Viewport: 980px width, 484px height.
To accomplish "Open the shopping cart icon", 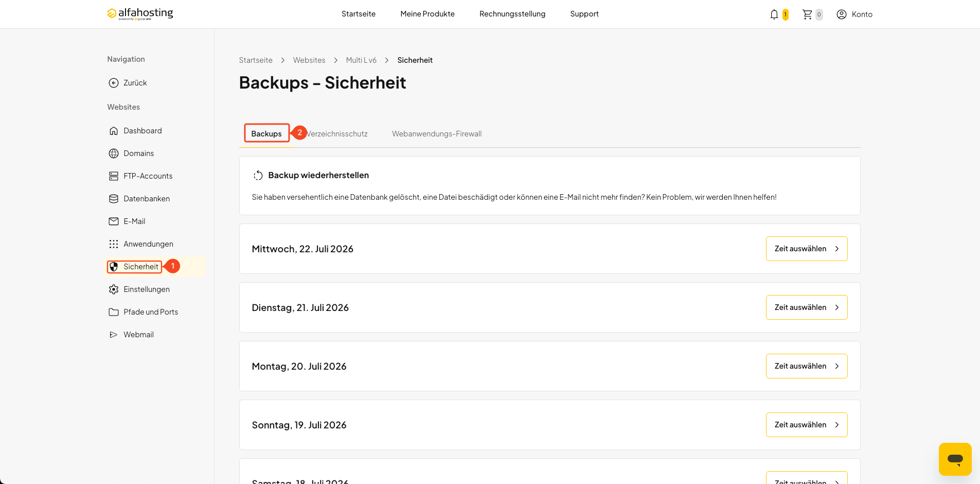I will click(807, 14).
